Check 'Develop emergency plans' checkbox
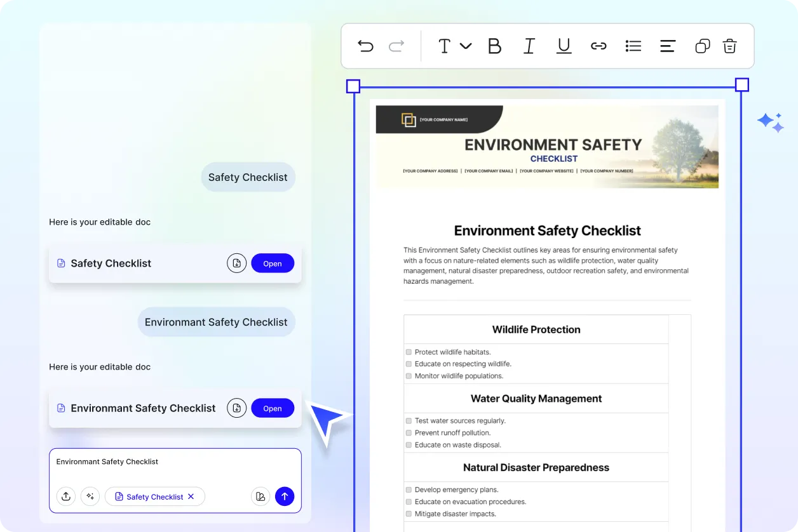798x532 pixels. pos(409,490)
